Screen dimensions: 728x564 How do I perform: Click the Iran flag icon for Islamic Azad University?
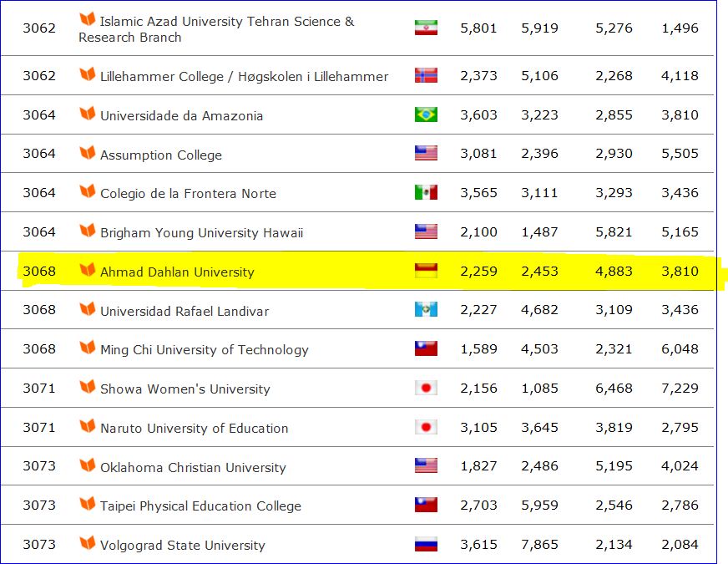(x=426, y=28)
